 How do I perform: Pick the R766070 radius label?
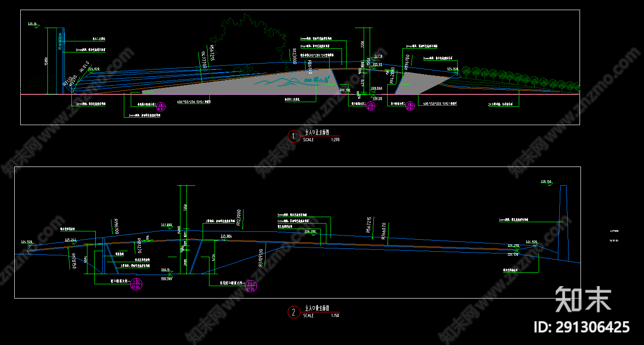tap(383, 230)
